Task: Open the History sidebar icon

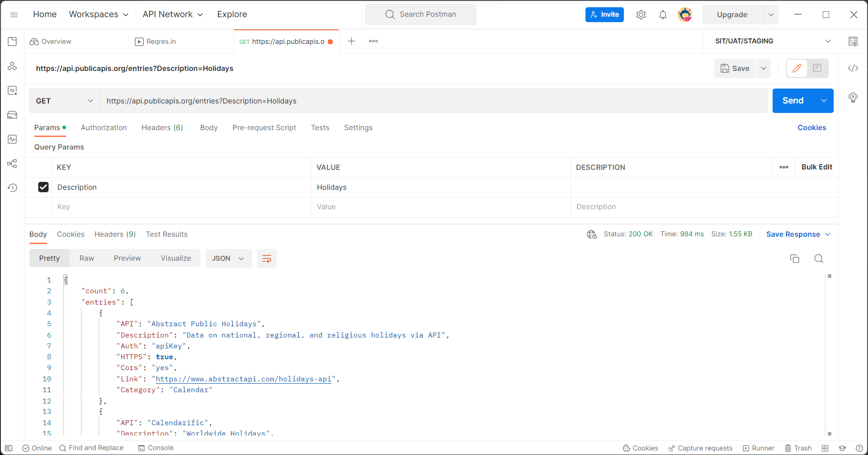Action: pos(12,188)
